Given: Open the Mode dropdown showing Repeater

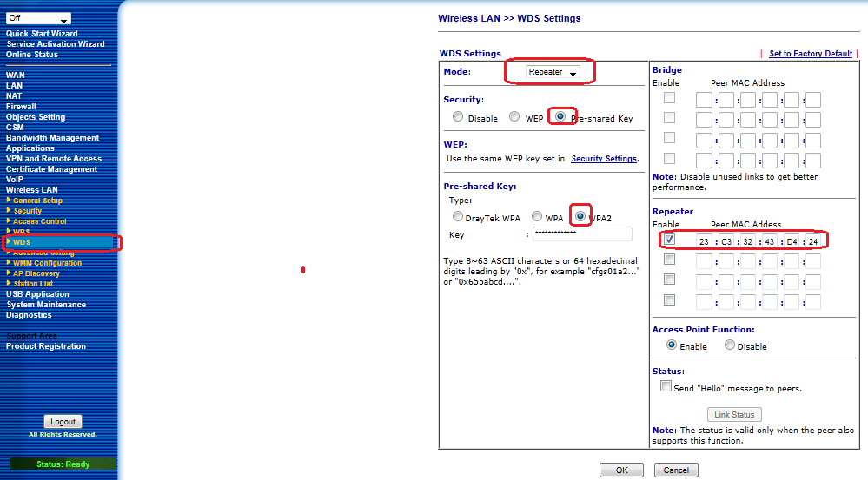Looking at the screenshot, I should pos(553,73).
